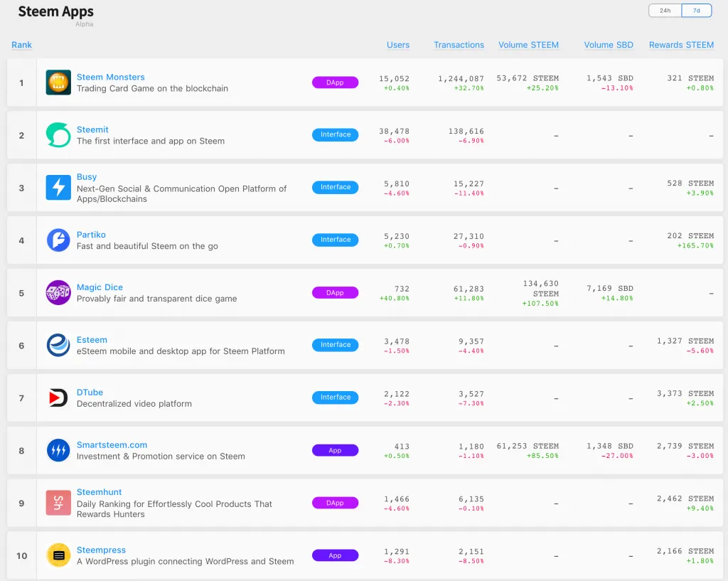The height and width of the screenshot is (581, 728).
Task: Sort apps by Transactions column
Action: [459, 45]
